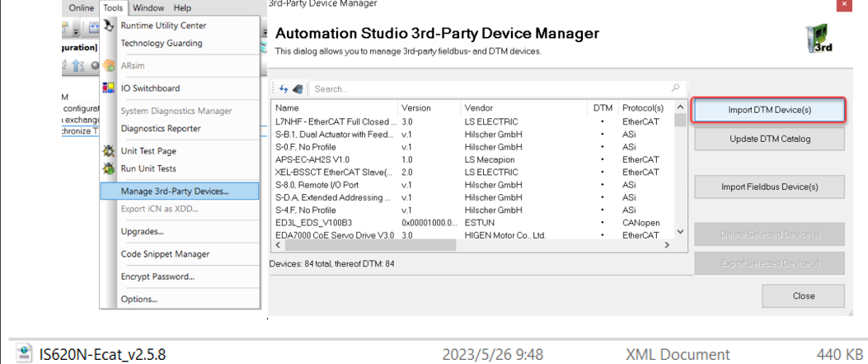Select XEL-BSSCT EtherCAT Slave row
Screen dimensions: 868x364
pyautogui.click(x=473, y=173)
